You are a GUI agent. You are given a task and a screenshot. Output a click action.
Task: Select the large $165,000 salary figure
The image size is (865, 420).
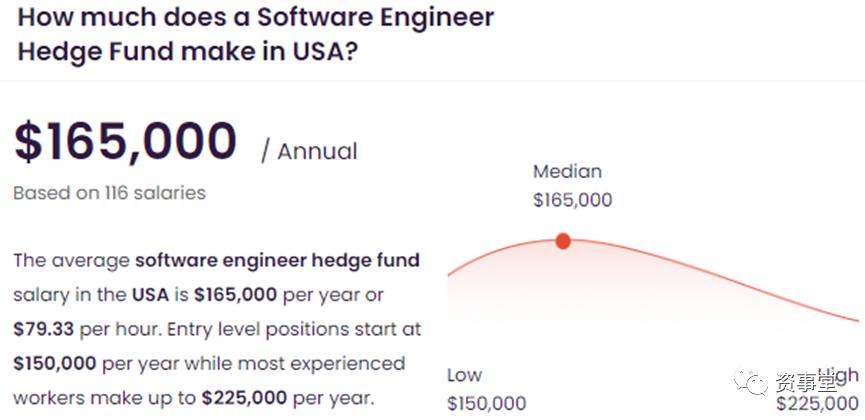[126, 142]
